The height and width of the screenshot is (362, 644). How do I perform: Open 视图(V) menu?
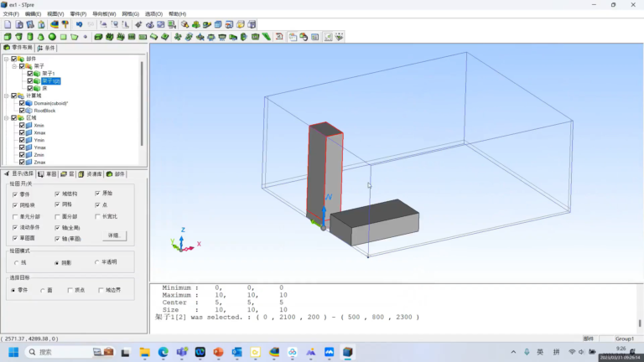55,14
